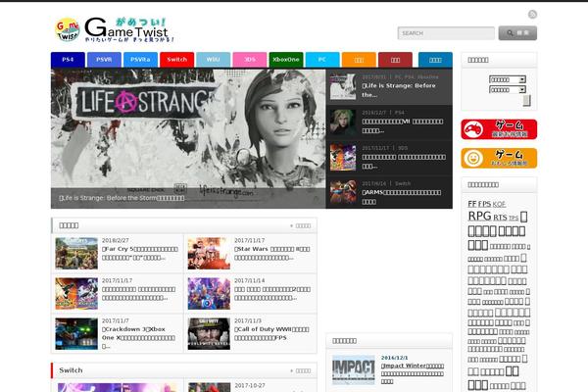The width and height of the screenshot is (588, 392).
Task: Open the pink 3DS category tab
Action: click(249, 60)
